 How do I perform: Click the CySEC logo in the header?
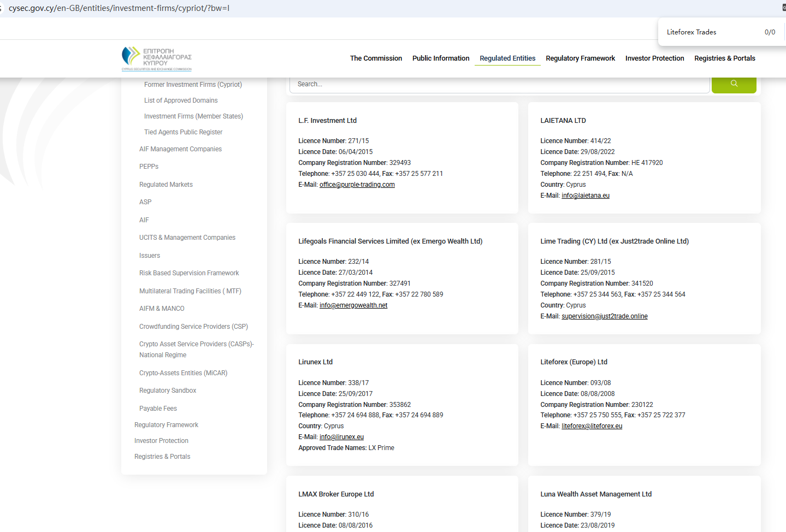pos(157,58)
